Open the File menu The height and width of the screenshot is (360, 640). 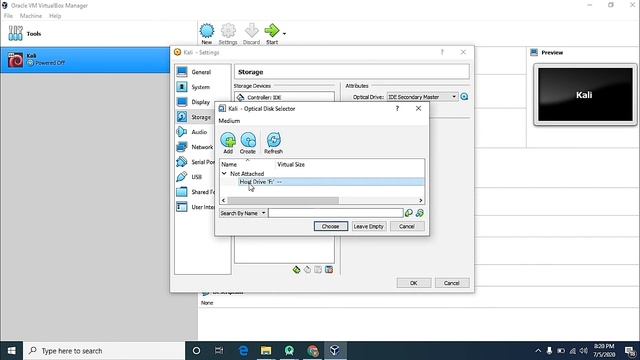click(x=8, y=16)
